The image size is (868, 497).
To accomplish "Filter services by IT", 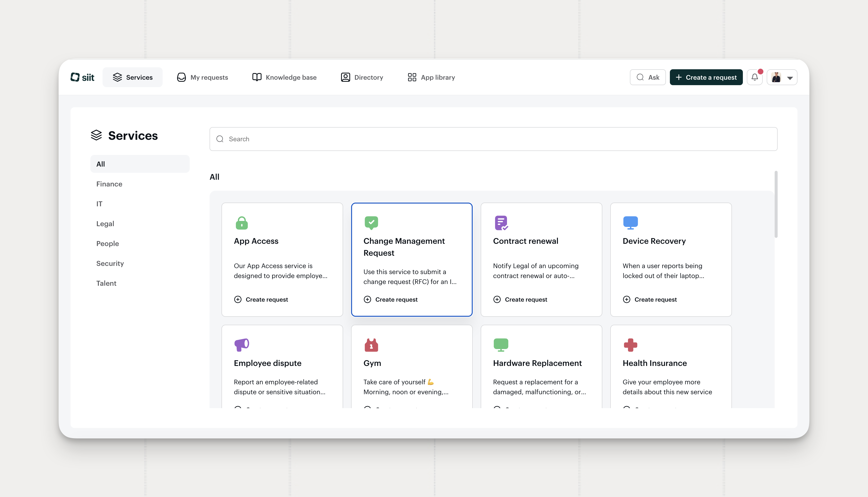I will click(x=140, y=204).
